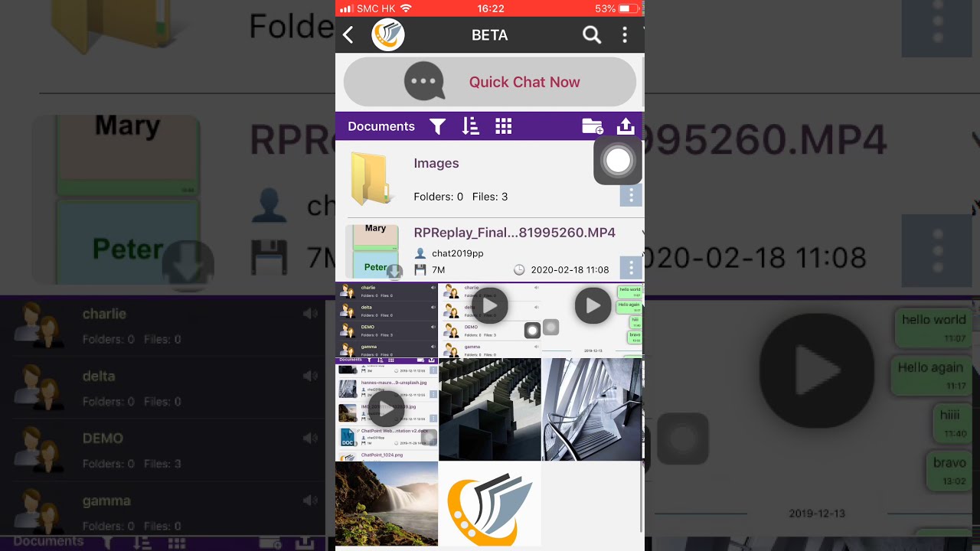This screenshot has height=551, width=980.
Task: Open more options for RPReplay MP4
Action: [x=631, y=268]
